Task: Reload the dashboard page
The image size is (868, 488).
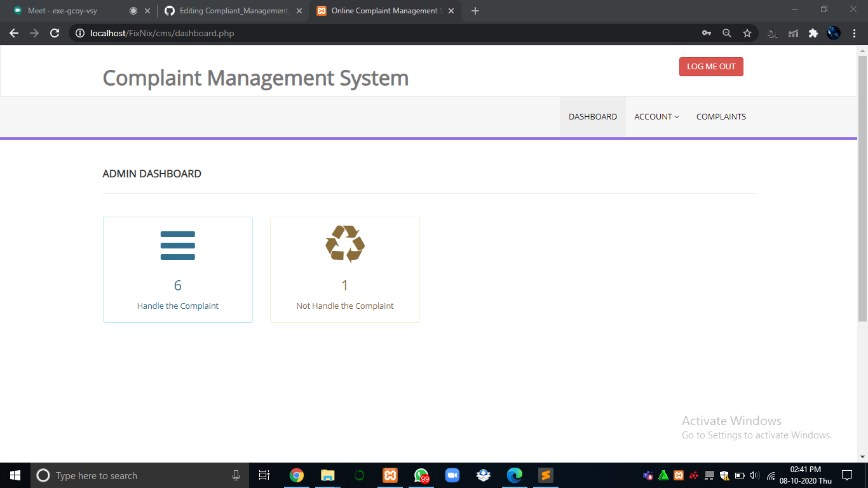Action: (x=54, y=33)
